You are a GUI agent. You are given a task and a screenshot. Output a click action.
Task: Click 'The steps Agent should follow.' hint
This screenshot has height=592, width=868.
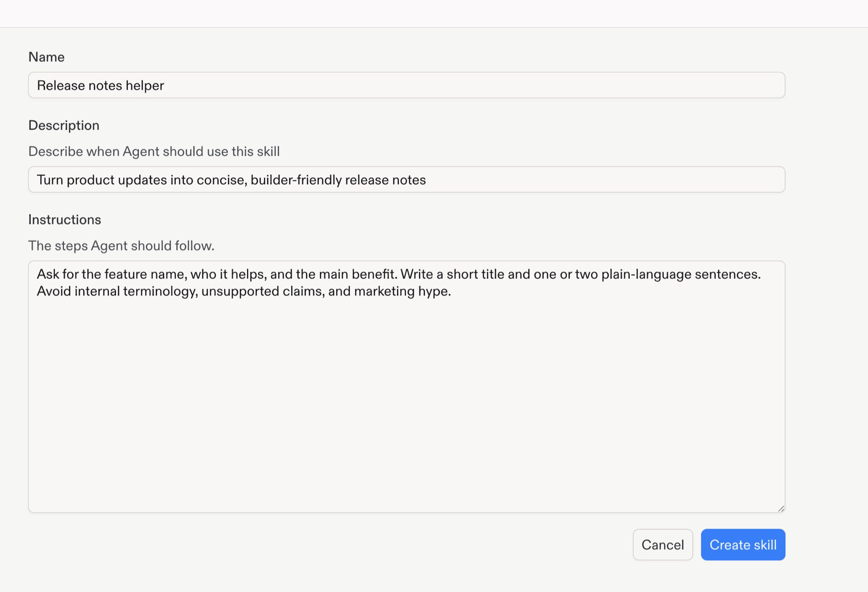click(x=122, y=246)
